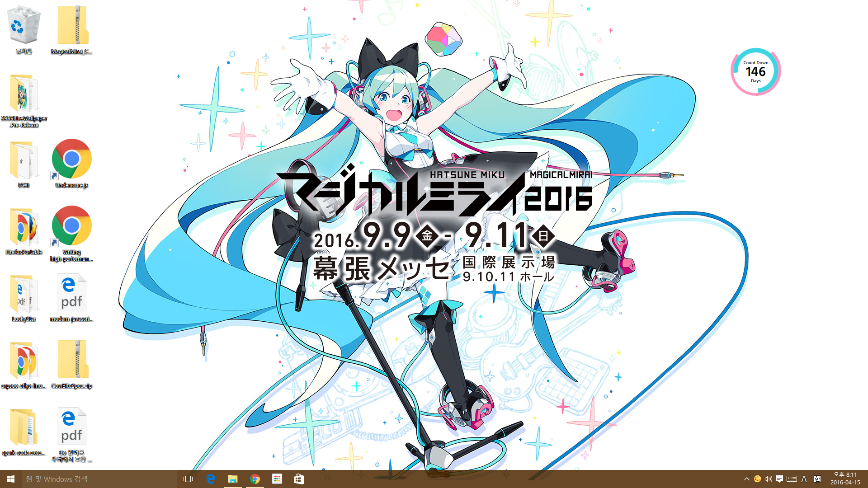Click the Microsoft Edge taskbar icon

[211, 479]
